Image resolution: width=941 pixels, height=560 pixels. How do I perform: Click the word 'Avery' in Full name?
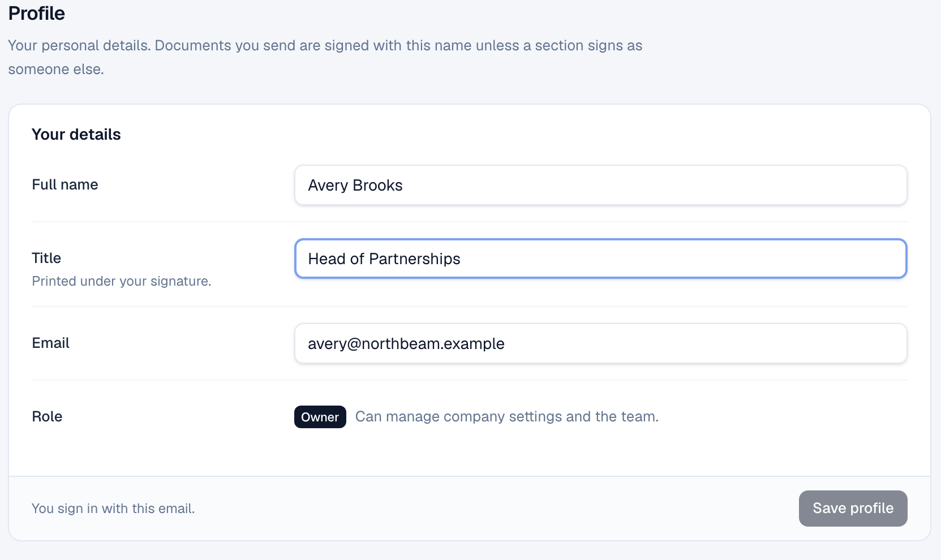click(x=328, y=186)
